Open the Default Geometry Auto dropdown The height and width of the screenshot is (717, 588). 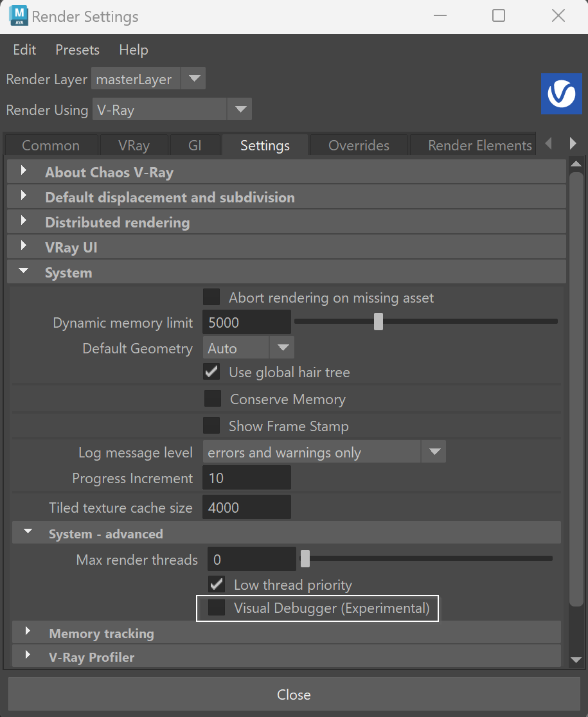click(248, 348)
